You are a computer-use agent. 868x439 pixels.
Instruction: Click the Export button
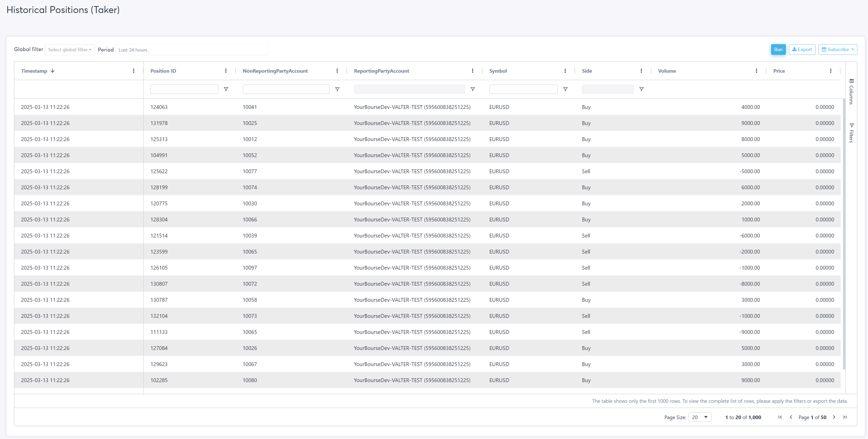(x=802, y=49)
